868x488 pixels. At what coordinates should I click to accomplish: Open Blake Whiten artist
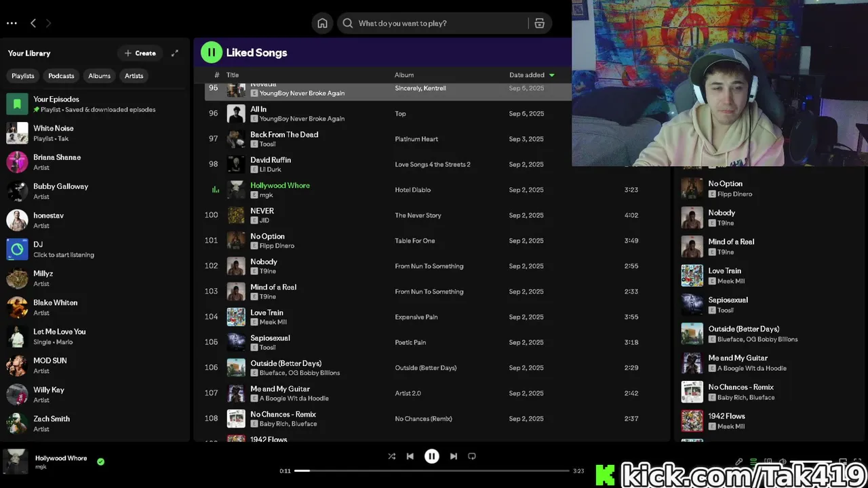click(95, 308)
